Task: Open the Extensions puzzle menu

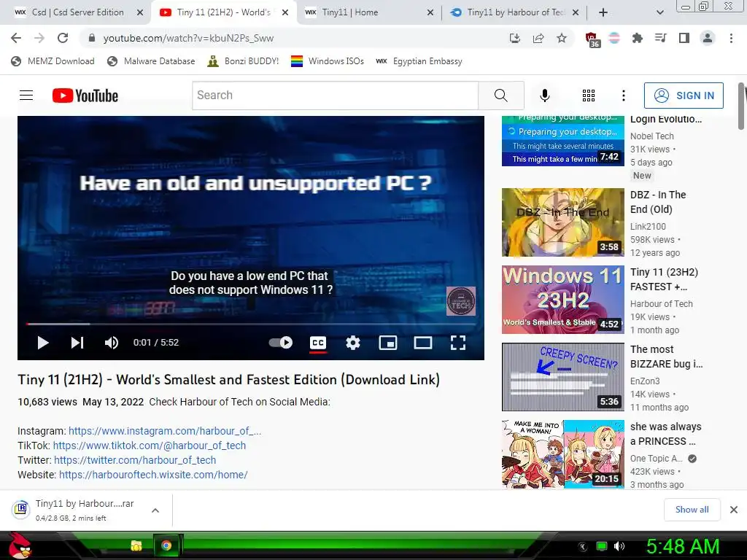Action: click(x=638, y=38)
